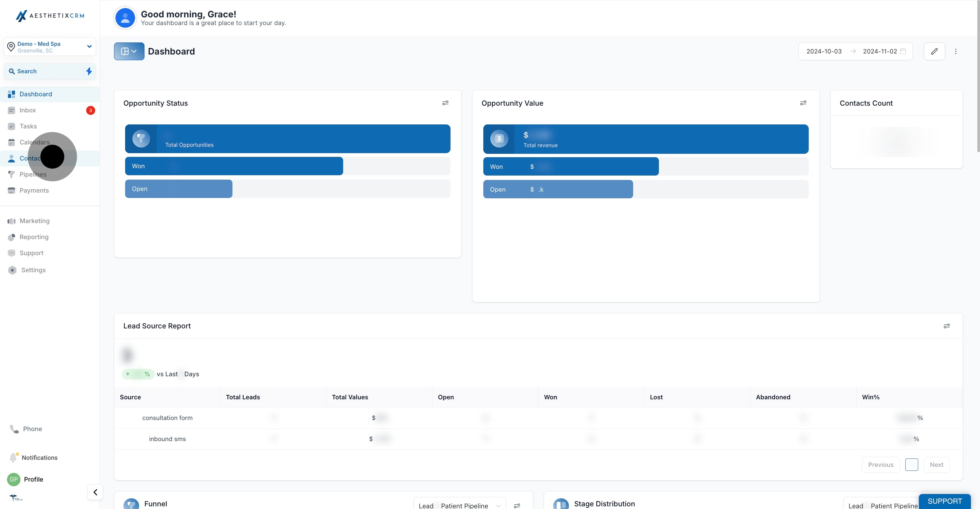Click the start date 2024-10-03 field
Viewport: 980px width, 509px height.
pos(824,52)
